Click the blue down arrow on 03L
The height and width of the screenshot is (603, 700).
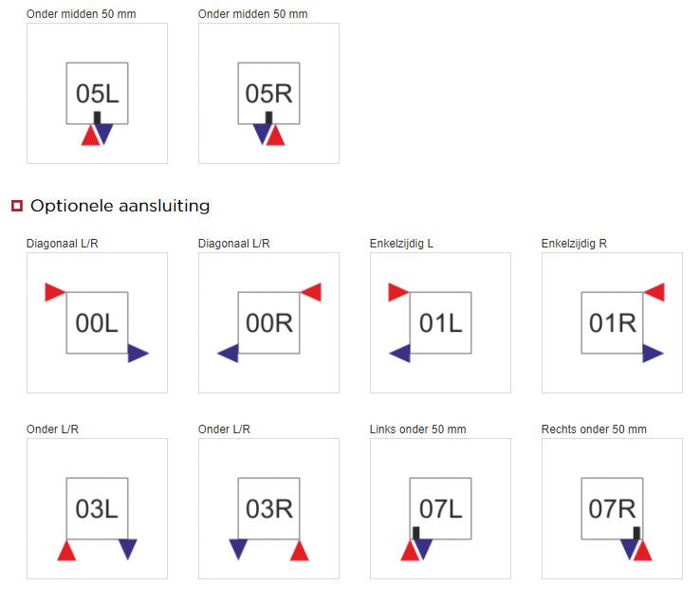(128, 550)
